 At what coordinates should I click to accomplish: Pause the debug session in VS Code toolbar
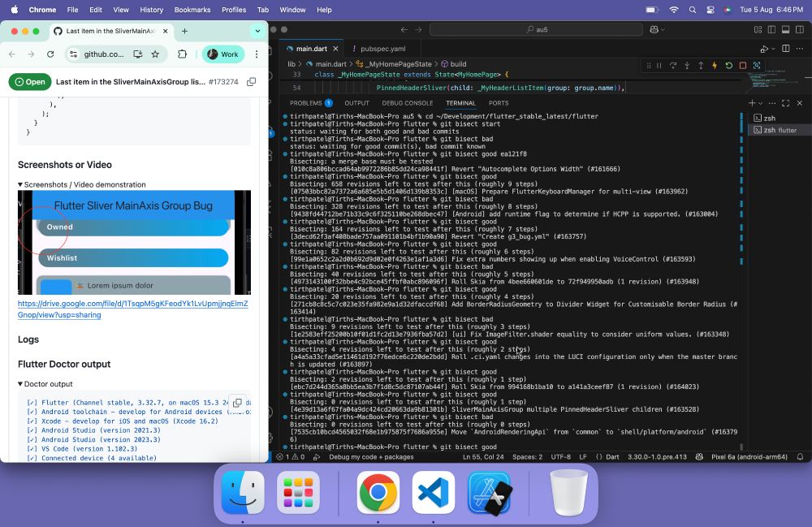(x=659, y=66)
